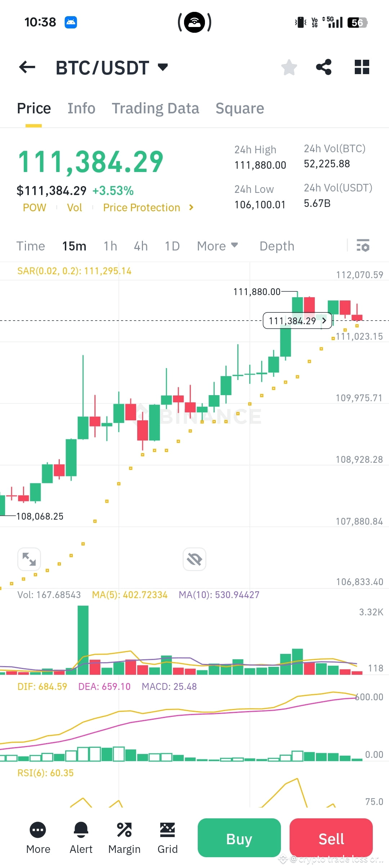The image size is (389, 868).
Task: Switch to the Depth chart
Action: tap(277, 246)
